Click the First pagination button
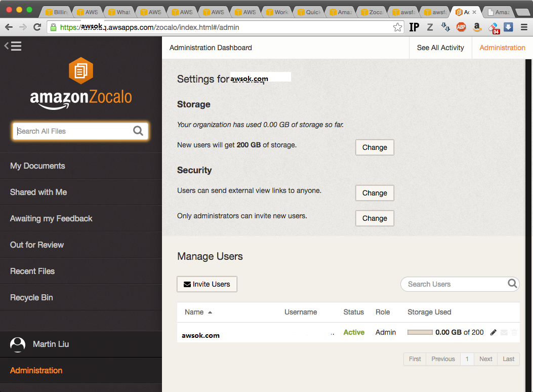Image resolution: width=533 pixels, height=392 pixels. tap(415, 359)
